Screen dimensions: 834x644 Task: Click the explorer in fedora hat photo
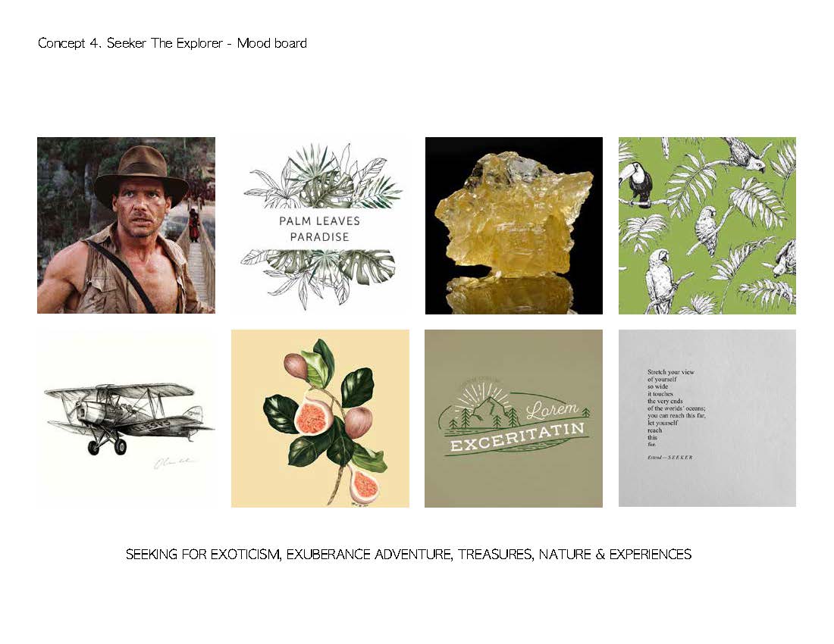(126, 225)
